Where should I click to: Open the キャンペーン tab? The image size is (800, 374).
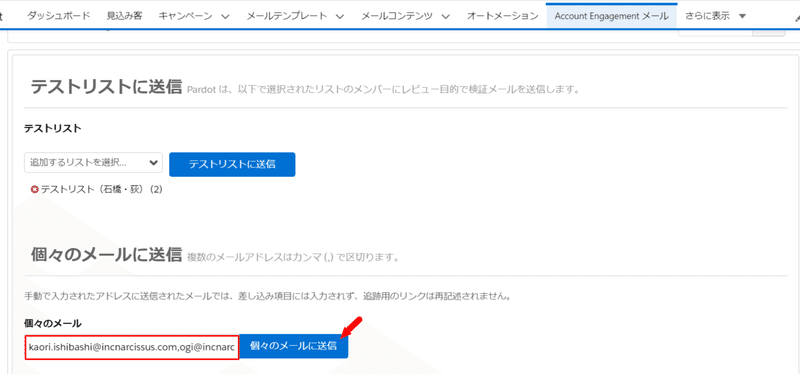click(x=186, y=16)
